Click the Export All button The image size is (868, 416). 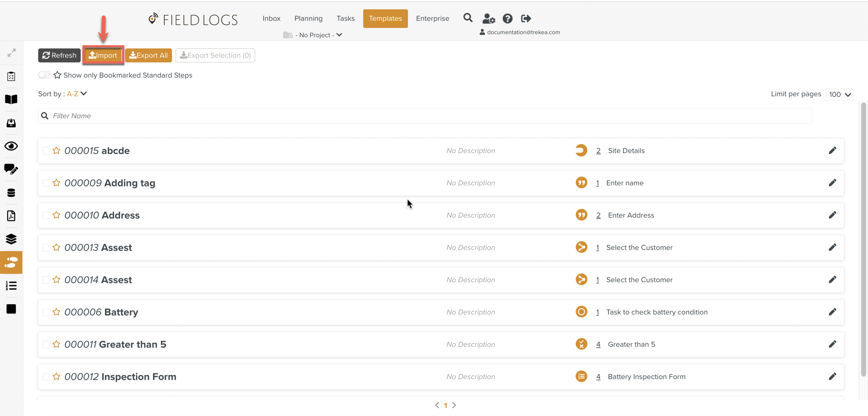click(148, 56)
